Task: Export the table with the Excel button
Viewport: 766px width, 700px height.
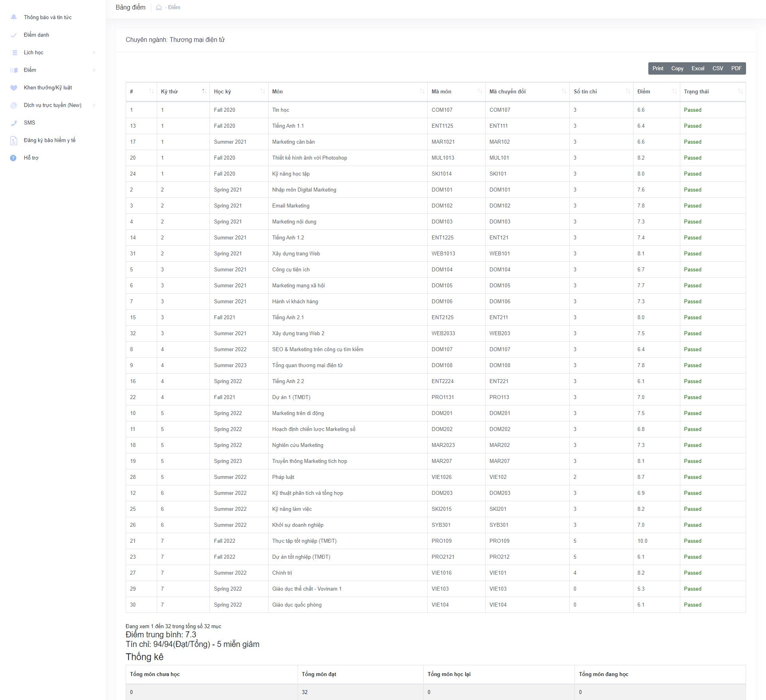Action: [x=697, y=69]
